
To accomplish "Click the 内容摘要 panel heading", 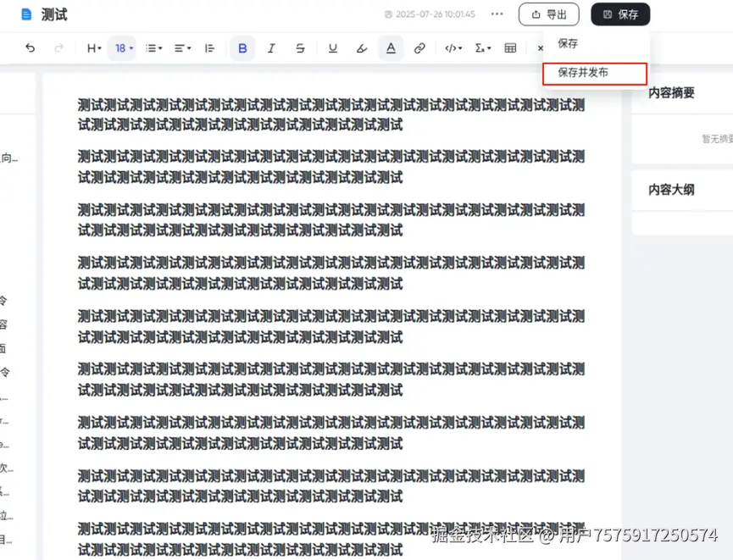I will (671, 93).
